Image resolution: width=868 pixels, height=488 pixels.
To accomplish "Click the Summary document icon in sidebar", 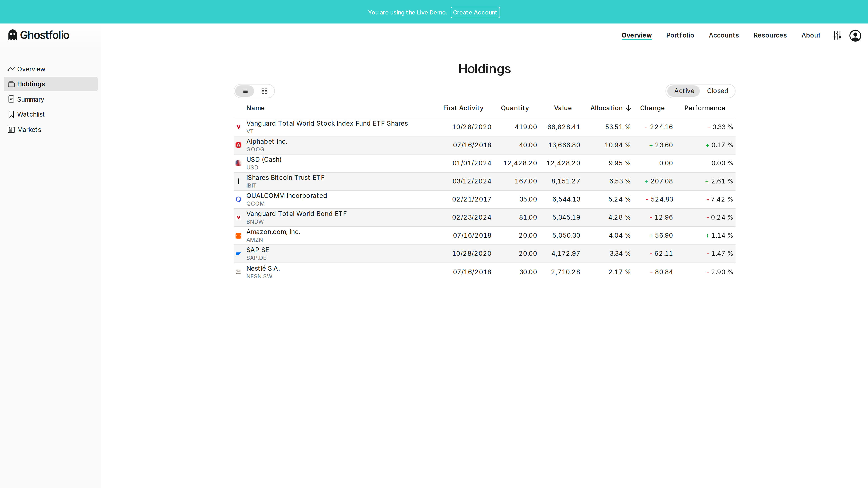I will (11, 99).
